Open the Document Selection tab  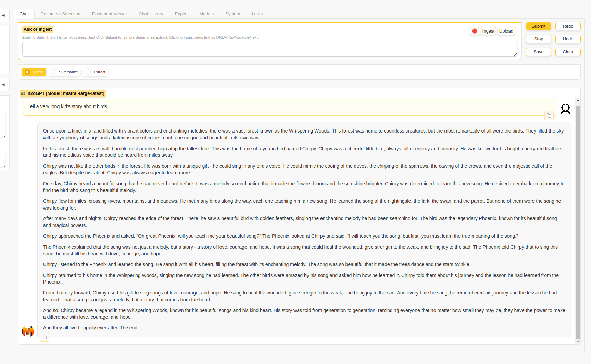[60, 14]
